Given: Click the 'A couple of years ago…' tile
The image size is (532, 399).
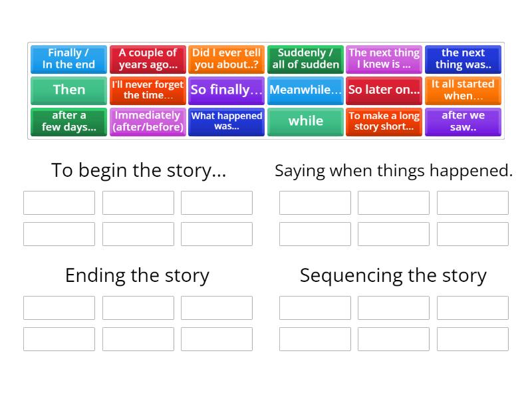Looking at the screenshot, I should 148,59.
